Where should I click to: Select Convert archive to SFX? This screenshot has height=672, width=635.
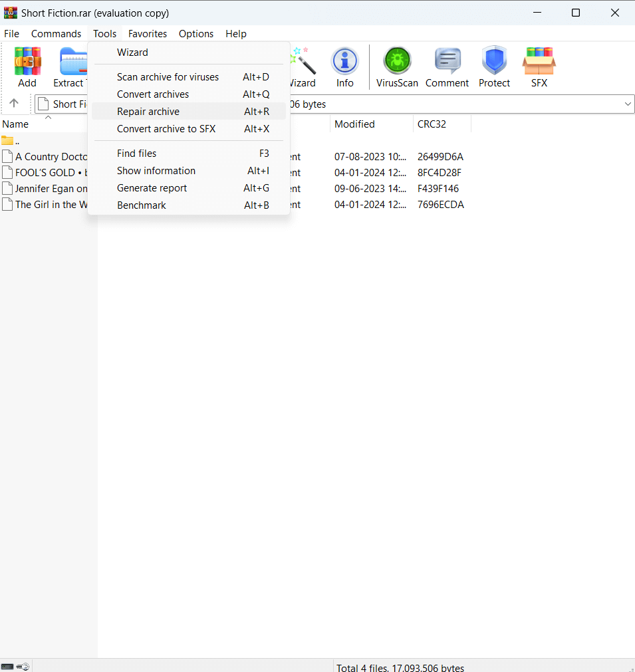click(189, 129)
